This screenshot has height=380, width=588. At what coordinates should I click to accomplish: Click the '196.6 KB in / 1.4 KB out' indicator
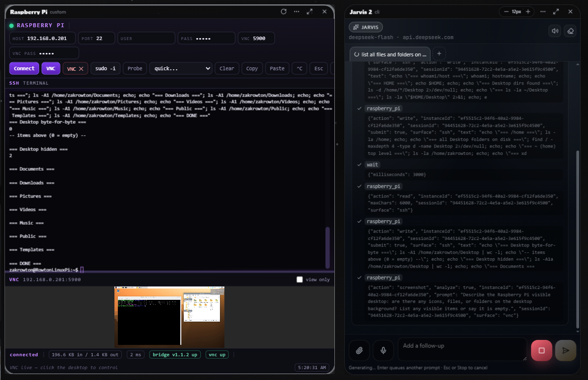85,355
